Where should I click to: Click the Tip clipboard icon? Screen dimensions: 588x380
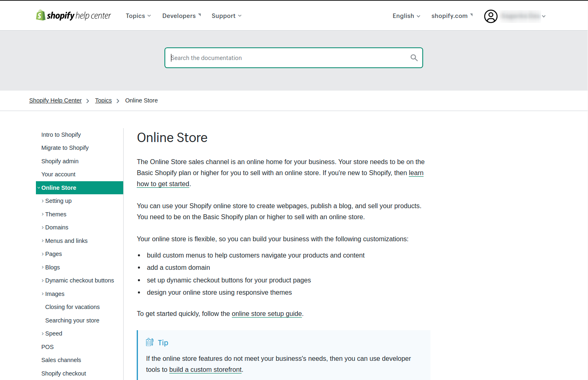[150, 342]
